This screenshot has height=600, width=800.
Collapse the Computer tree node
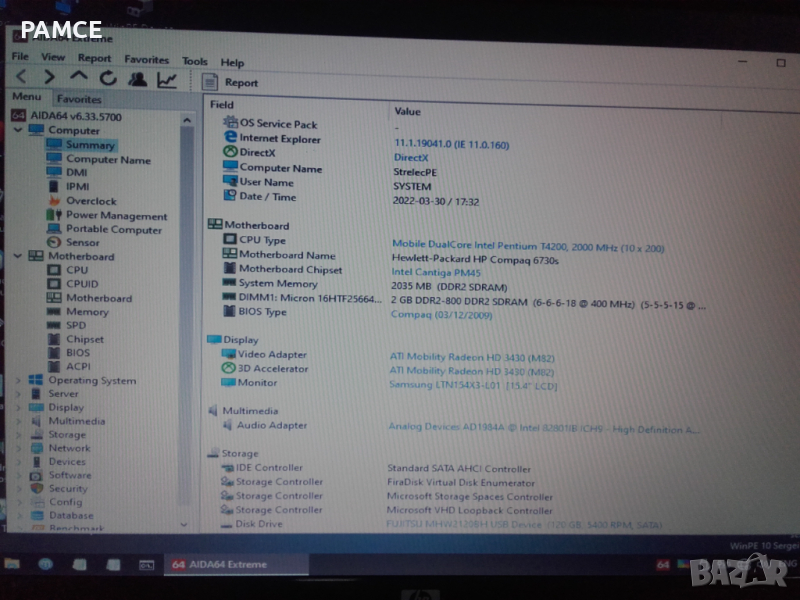[x=18, y=130]
